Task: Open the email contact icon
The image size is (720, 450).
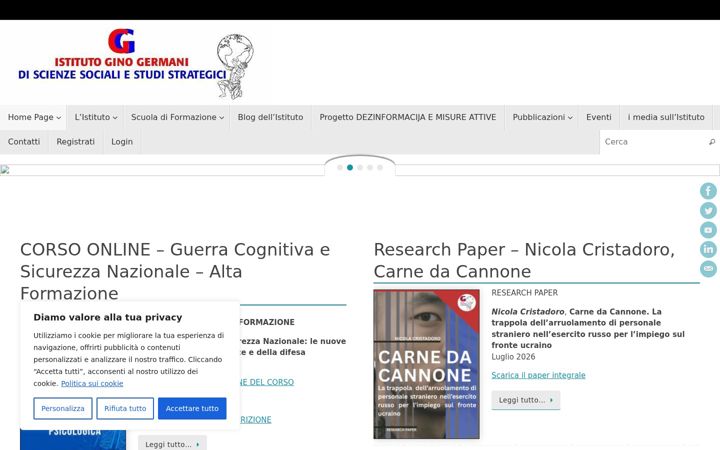Action: point(708,269)
